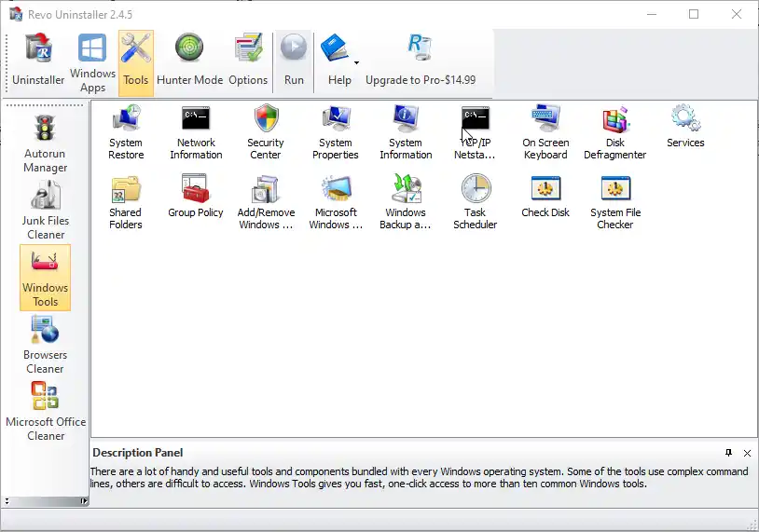Maximize the Revo Uninstaller window
This screenshot has height=532, width=759.
click(x=694, y=14)
